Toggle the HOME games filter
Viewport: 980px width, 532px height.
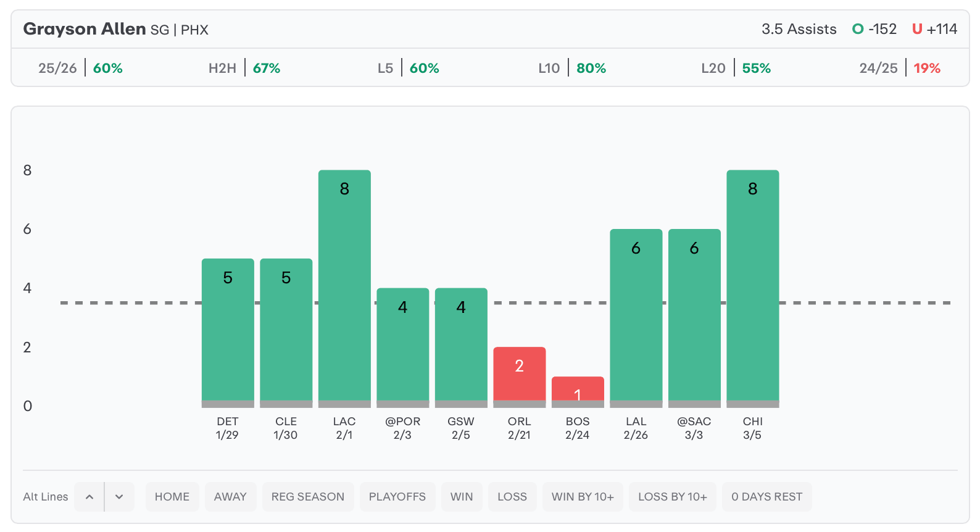(172, 497)
